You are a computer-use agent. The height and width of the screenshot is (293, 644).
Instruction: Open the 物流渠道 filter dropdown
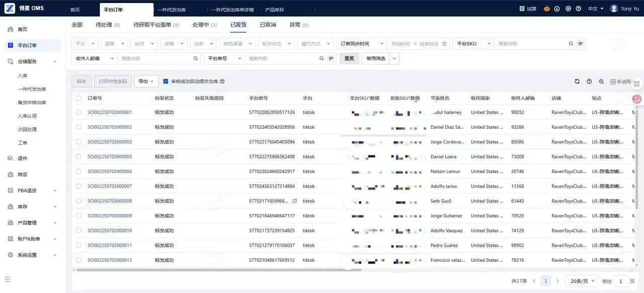click(237, 44)
